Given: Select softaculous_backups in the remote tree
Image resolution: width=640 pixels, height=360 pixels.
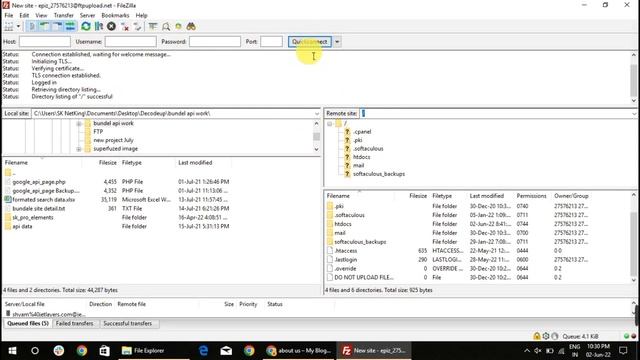Looking at the screenshot, I should pyautogui.click(x=378, y=174).
